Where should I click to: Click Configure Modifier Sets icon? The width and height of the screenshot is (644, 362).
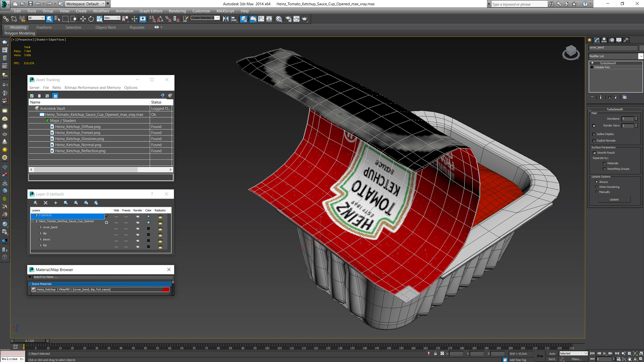625,97
